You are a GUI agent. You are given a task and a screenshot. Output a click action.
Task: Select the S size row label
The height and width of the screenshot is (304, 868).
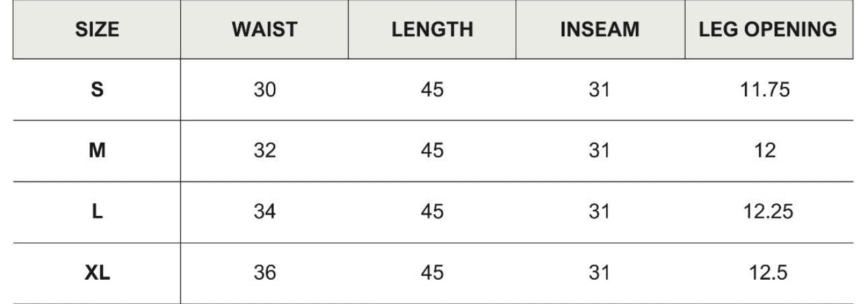click(x=97, y=89)
